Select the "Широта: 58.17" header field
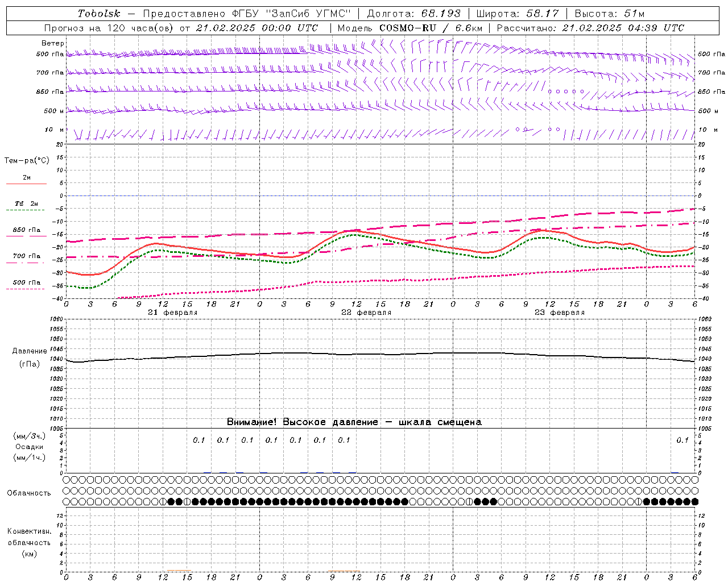Image resolution: width=728 pixels, height=582 pixels. [518, 14]
